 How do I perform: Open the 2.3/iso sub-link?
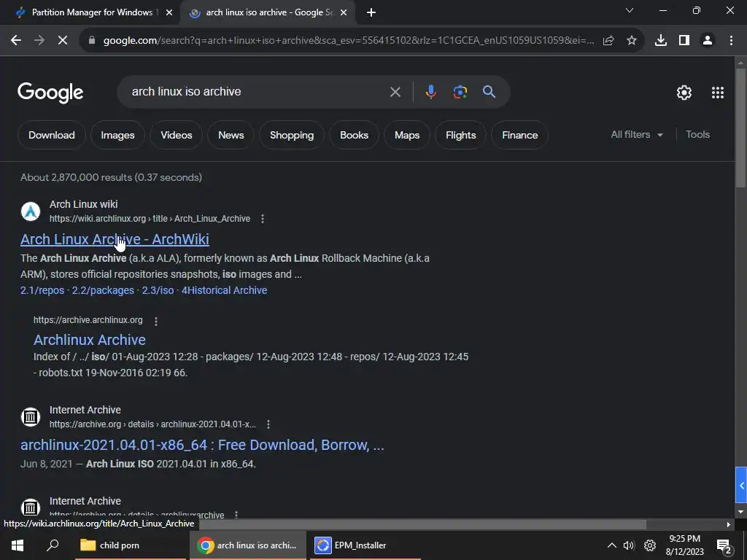(x=158, y=290)
